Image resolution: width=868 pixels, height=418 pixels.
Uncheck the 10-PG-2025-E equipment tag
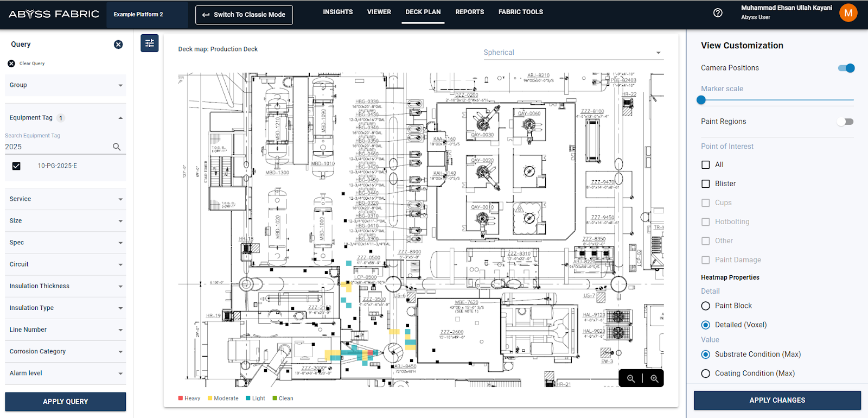click(x=16, y=166)
